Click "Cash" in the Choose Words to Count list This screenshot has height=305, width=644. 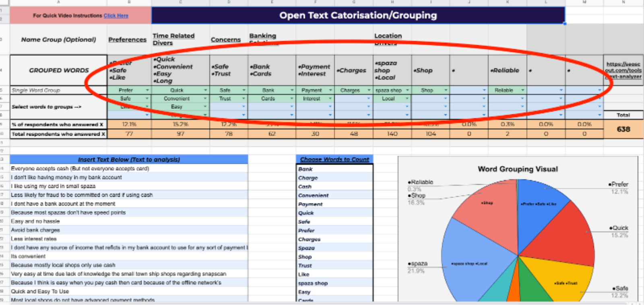[x=334, y=187]
